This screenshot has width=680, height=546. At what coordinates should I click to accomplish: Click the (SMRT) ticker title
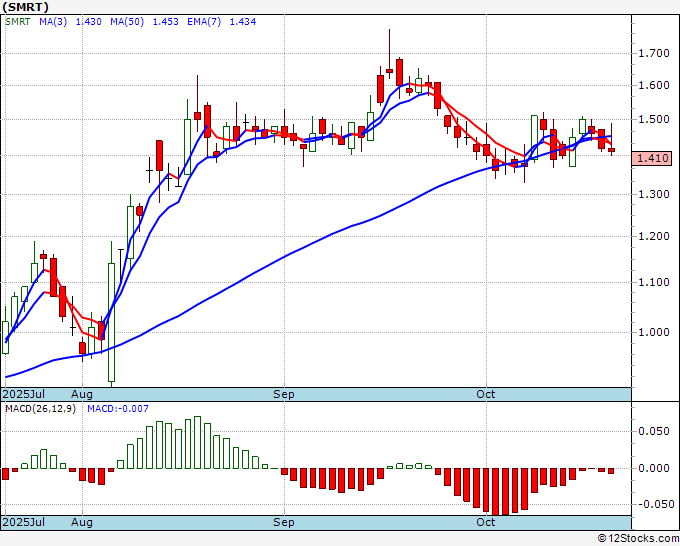25,7
